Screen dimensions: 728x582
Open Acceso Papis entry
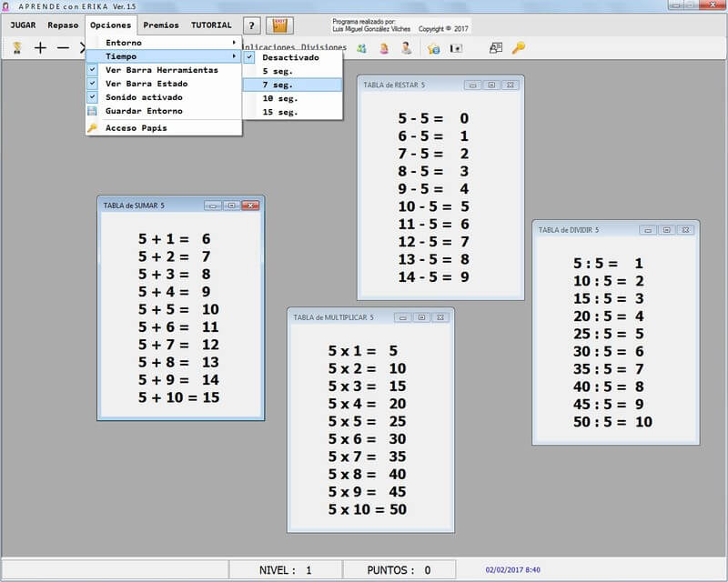pos(136,128)
